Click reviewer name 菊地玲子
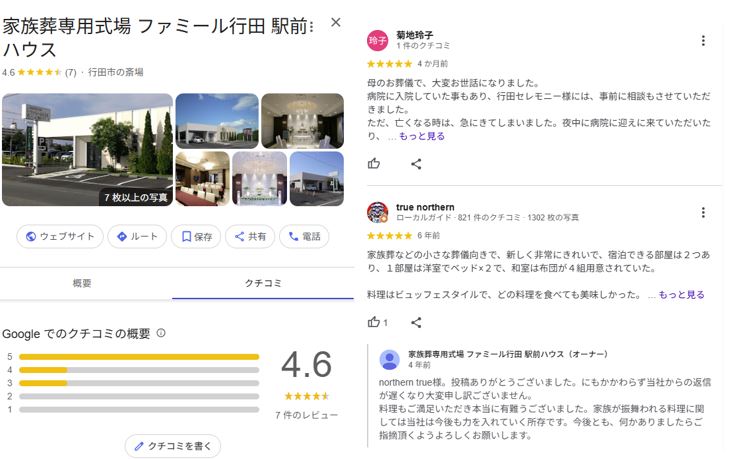 [x=414, y=35]
